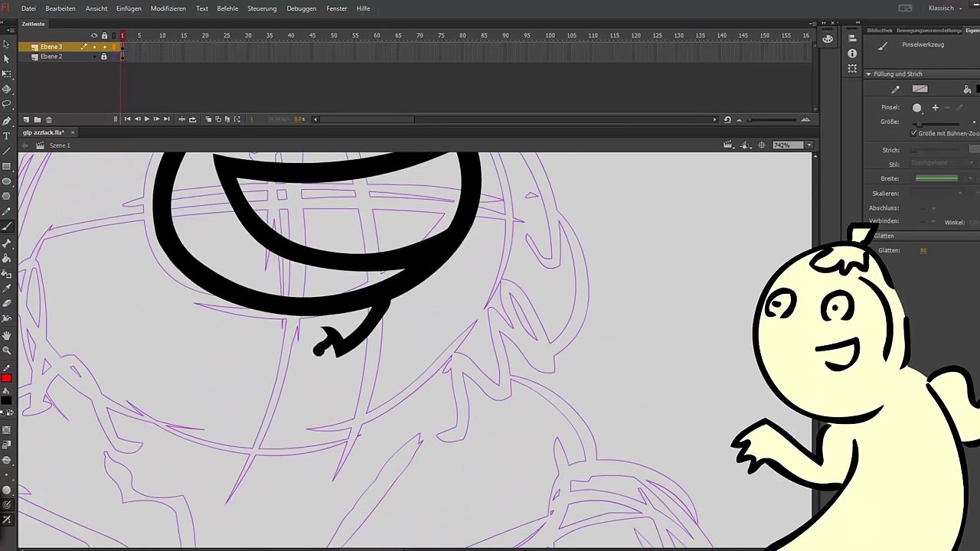Viewport: 980px width, 551px height.
Task: Step forward one frame
Action: pyautogui.click(x=156, y=119)
